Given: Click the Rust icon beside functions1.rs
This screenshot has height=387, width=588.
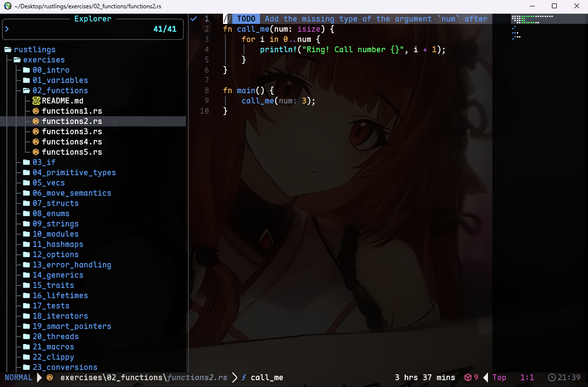Looking at the screenshot, I should pyautogui.click(x=36, y=111).
